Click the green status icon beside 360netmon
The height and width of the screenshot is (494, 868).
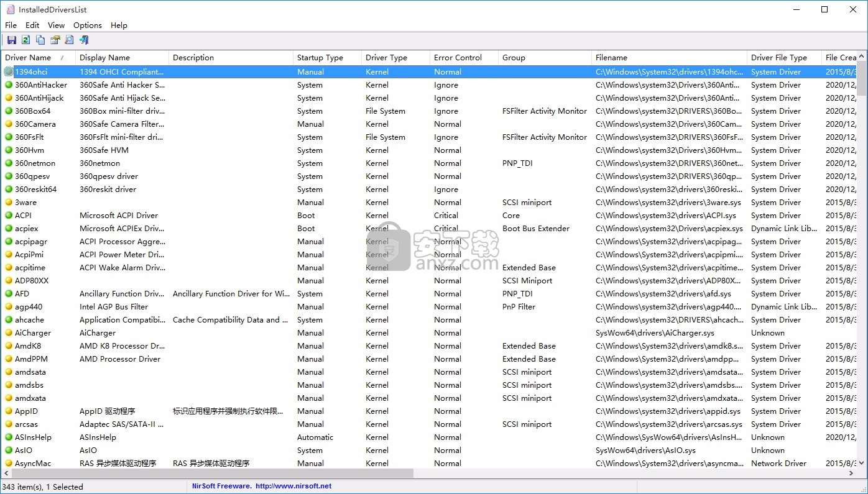tap(9, 163)
